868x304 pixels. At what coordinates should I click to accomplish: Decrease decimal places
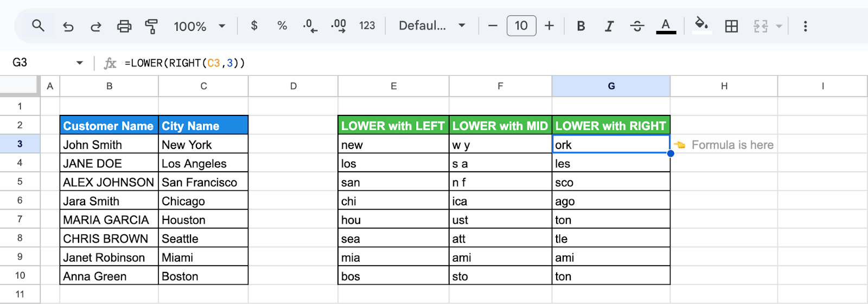[x=310, y=25]
